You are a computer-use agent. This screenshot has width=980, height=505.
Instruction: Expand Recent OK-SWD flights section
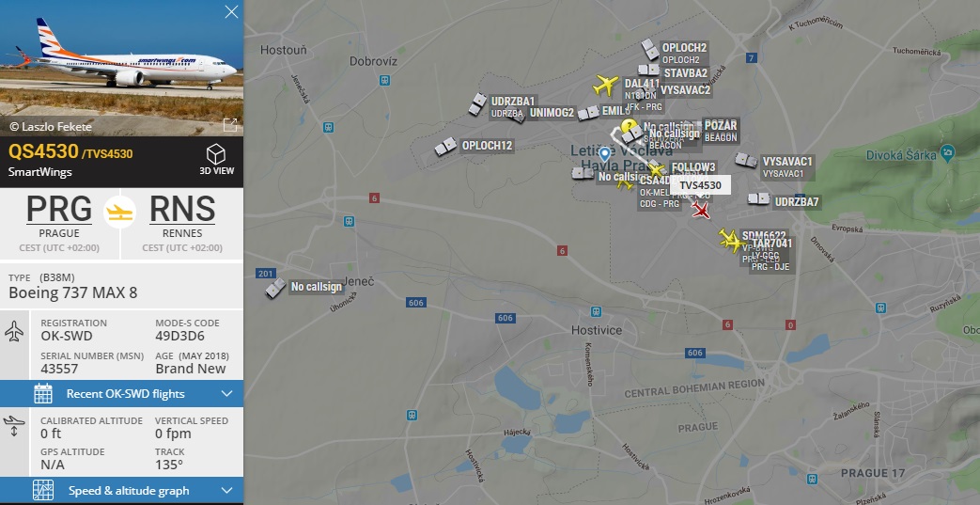click(x=122, y=394)
